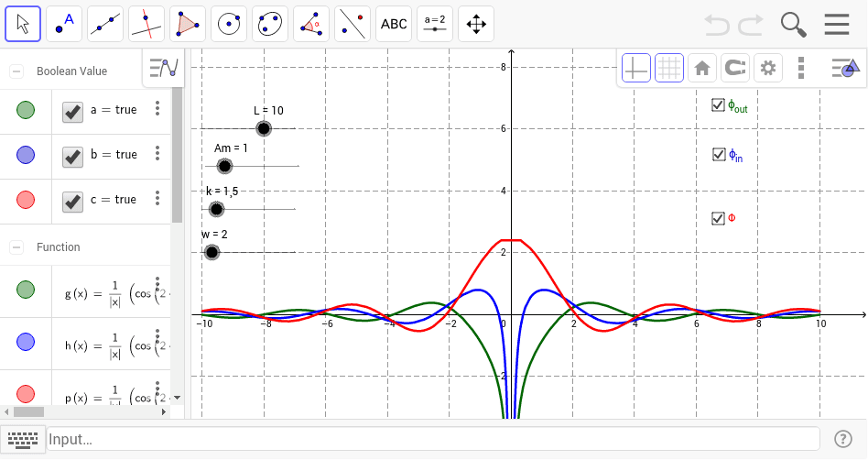Toggle the algebra view style bar
This screenshot has width=868, height=460.
tap(163, 68)
